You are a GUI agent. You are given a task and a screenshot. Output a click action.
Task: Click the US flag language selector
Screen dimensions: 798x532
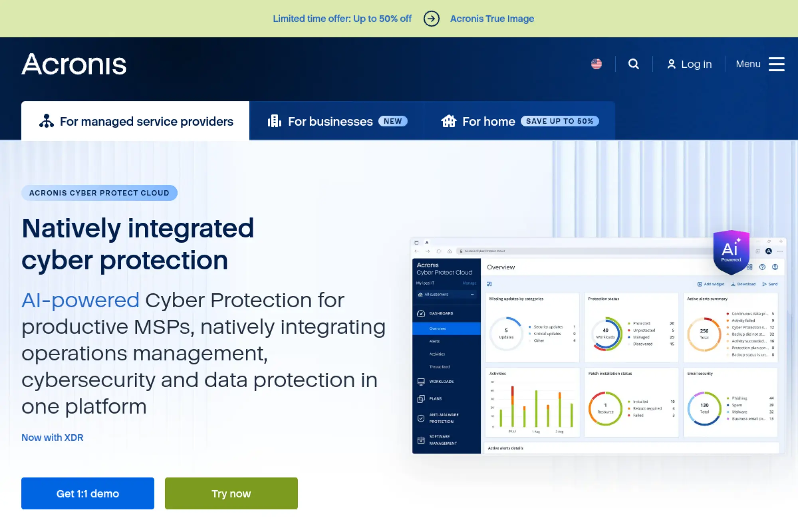[x=597, y=64]
